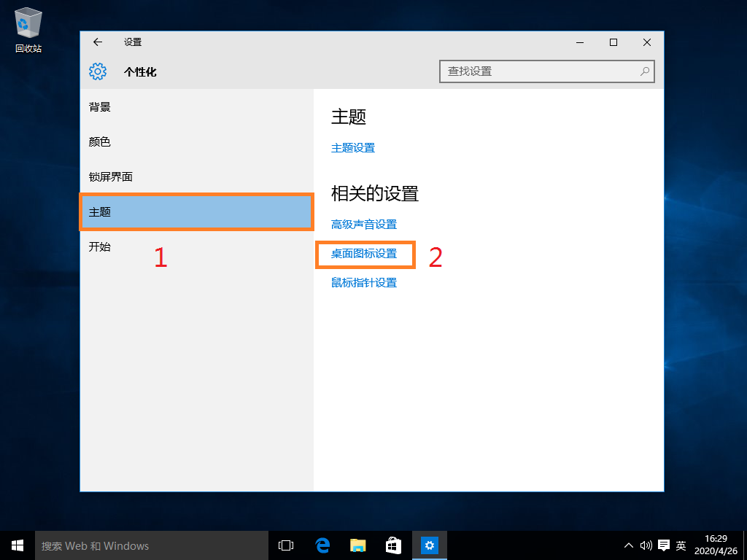Screen dimensions: 747x560
Task: Click the Settings icon pinned on the taskbar
Action: pyautogui.click(x=429, y=545)
